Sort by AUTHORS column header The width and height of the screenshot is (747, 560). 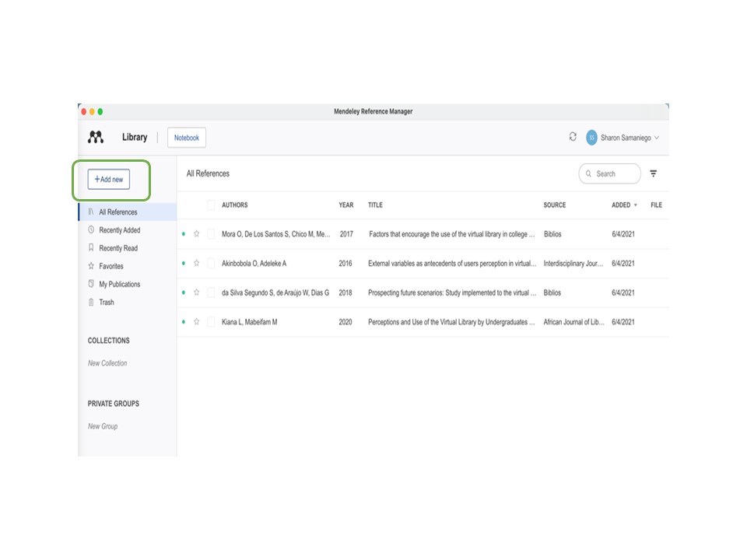tap(234, 205)
